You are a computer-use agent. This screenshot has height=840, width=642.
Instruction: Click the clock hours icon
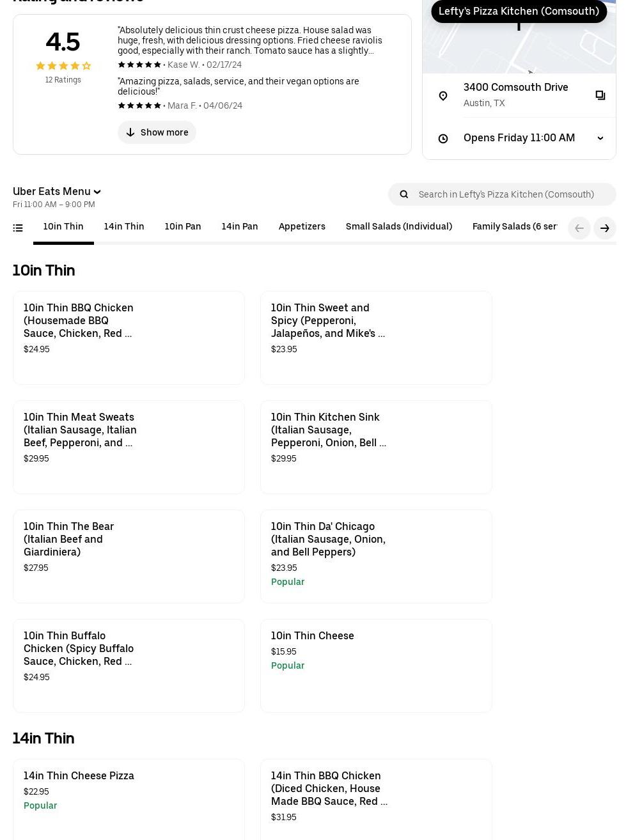pyautogui.click(x=443, y=138)
